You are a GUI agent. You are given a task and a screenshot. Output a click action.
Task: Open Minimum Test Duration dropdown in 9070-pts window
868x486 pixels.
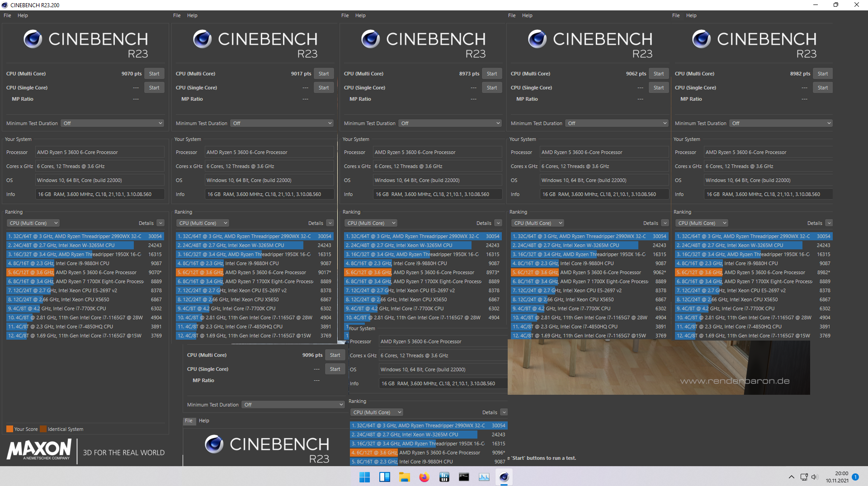(x=112, y=123)
